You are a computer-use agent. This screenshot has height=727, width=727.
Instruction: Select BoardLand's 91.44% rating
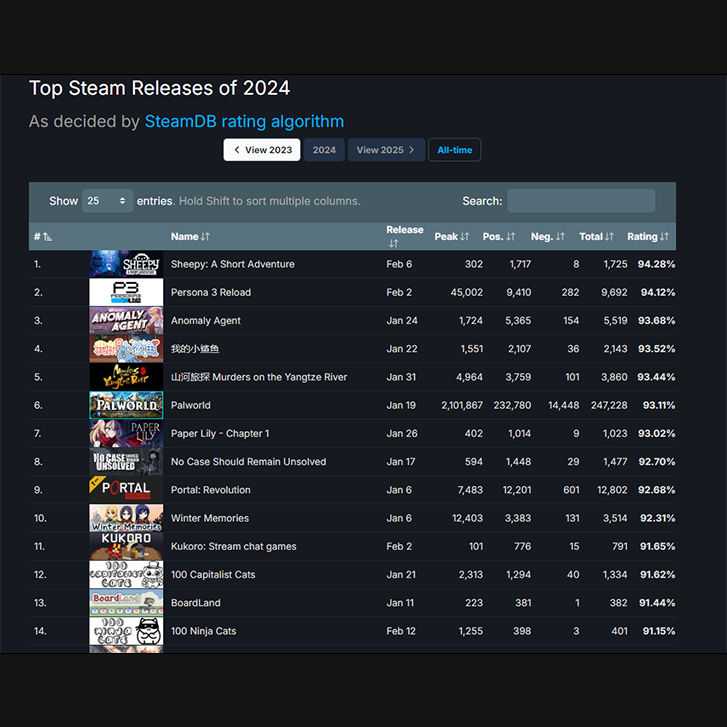tap(657, 603)
